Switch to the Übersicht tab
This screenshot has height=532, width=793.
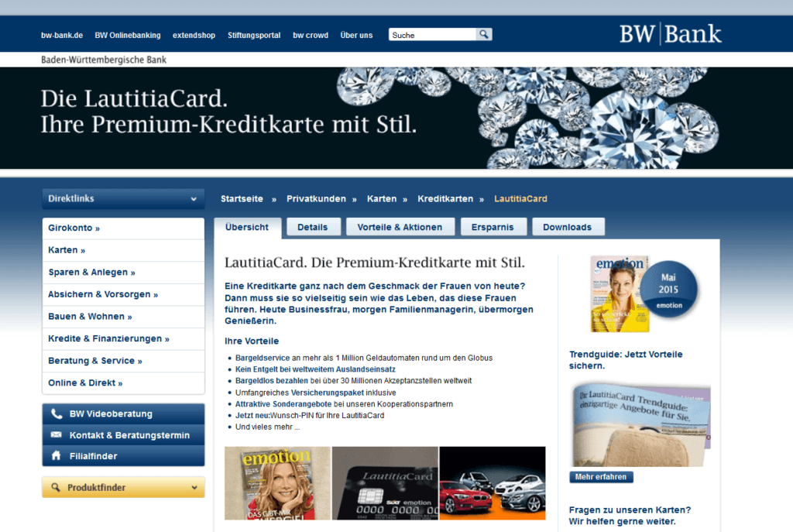tap(247, 228)
